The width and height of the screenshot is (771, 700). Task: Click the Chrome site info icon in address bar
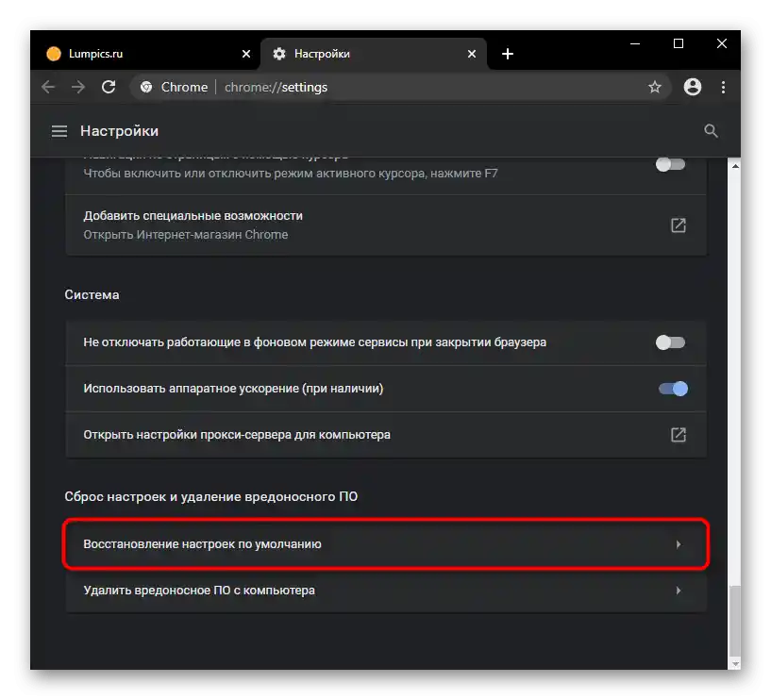pos(146,87)
